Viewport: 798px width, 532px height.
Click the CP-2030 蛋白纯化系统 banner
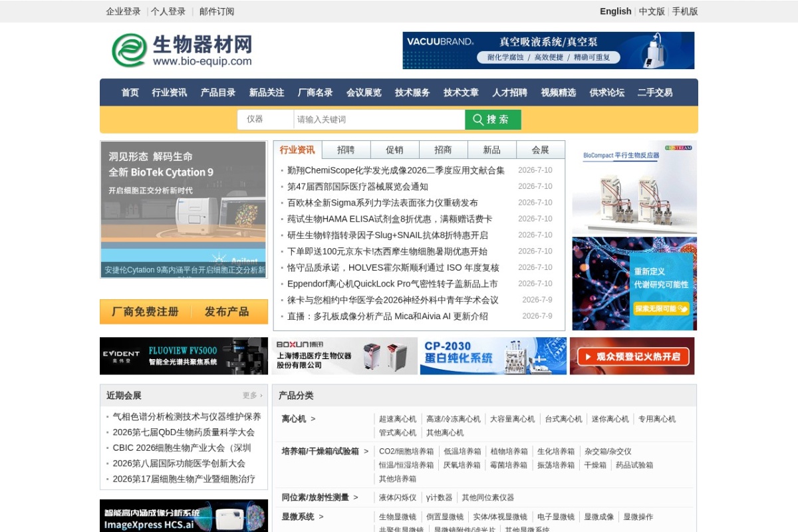click(493, 356)
